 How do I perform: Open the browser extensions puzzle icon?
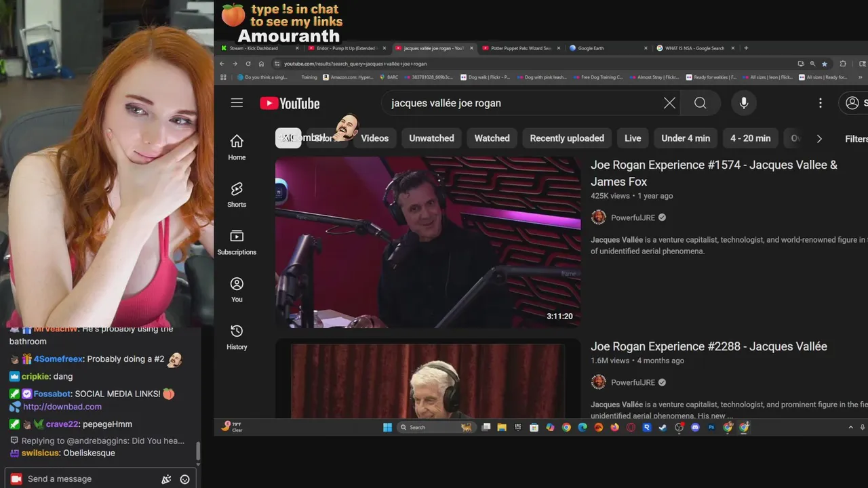coord(843,64)
